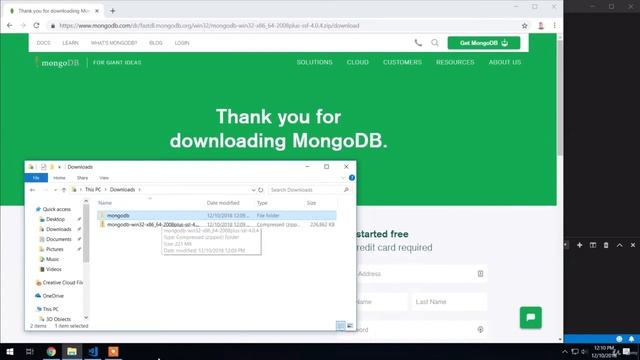Open Creative Cloud Files in navigation pane
The height and width of the screenshot is (360, 640).
coord(60,282)
